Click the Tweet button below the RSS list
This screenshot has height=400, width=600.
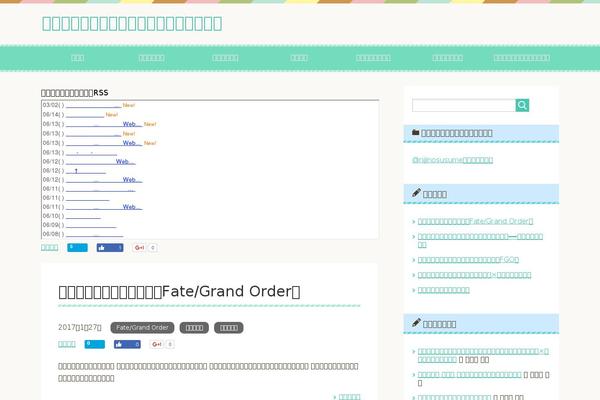click(x=77, y=248)
